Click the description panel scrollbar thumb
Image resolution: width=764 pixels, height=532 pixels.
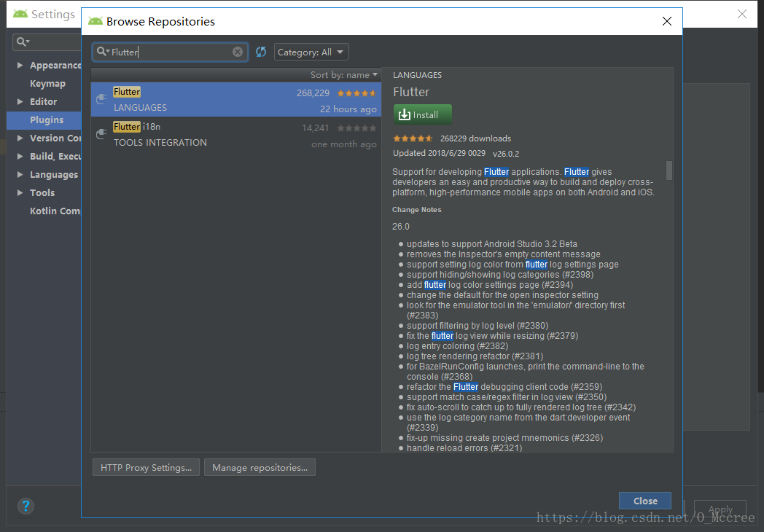coord(669,171)
